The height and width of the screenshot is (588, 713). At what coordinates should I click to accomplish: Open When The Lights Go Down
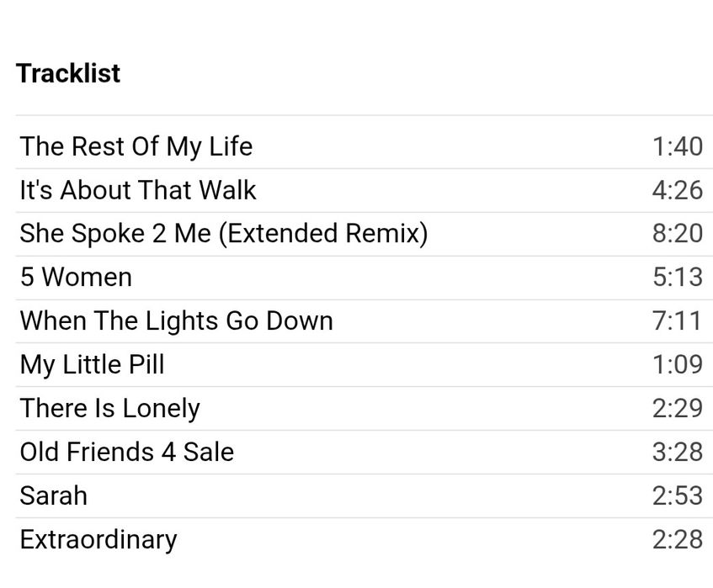(x=176, y=320)
